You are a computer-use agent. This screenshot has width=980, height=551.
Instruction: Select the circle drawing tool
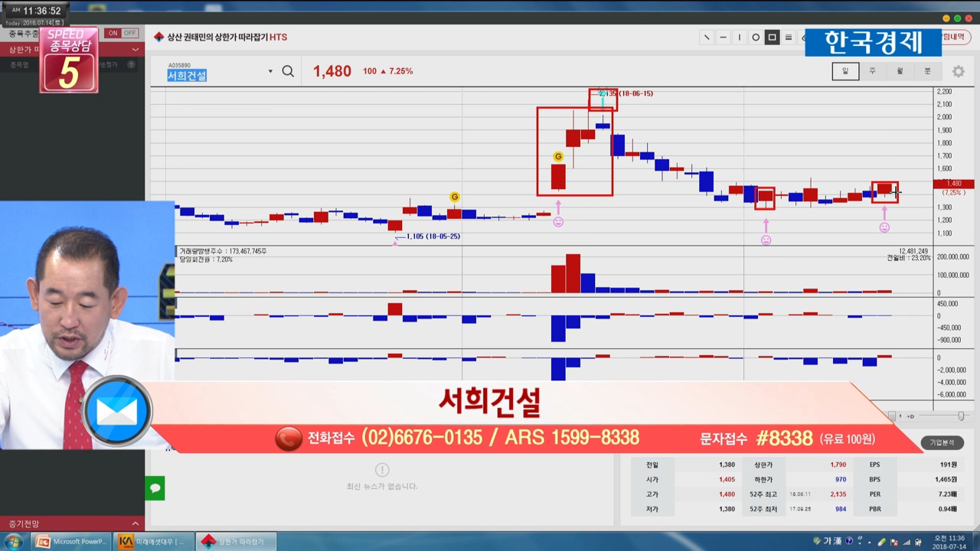pyautogui.click(x=756, y=37)
